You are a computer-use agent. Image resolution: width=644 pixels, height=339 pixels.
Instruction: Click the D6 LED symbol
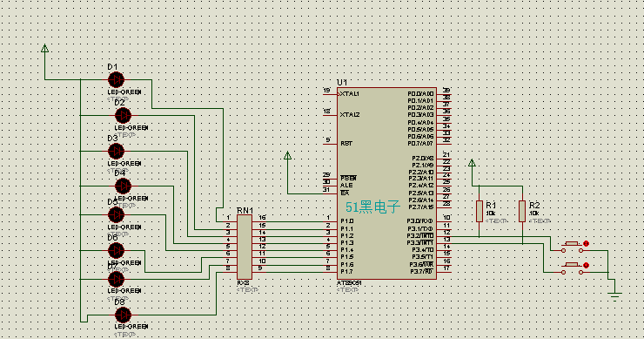pyautogui.click(x=117, y=250)
